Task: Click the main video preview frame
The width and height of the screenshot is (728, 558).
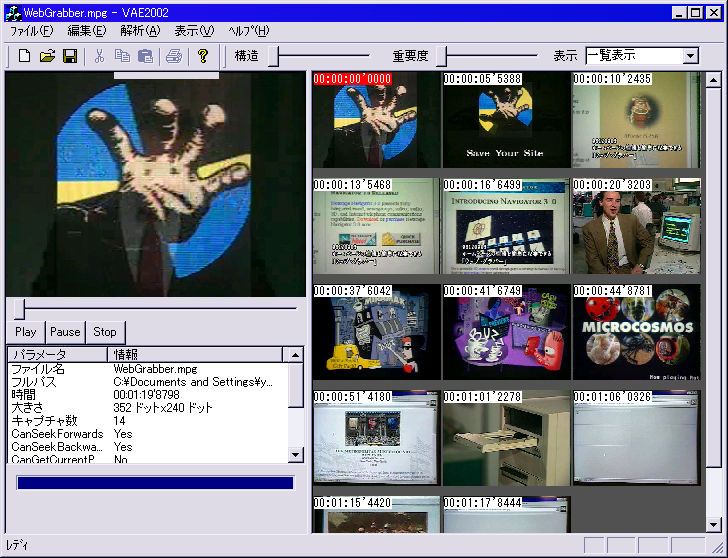Action: point(156,184)
